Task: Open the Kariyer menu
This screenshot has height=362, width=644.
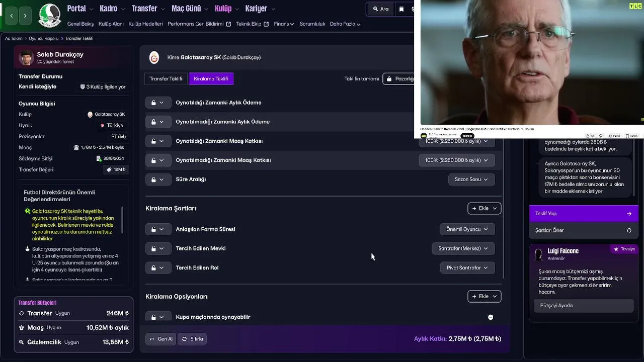Action: (260, 9)
